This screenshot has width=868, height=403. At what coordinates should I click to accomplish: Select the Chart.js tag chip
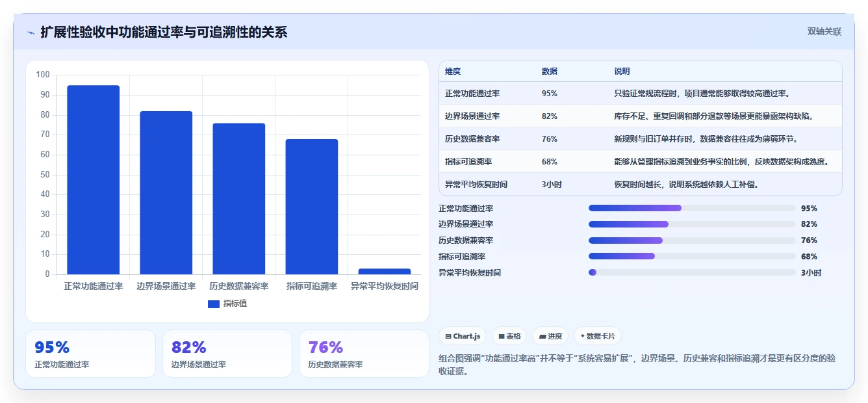[x=463, y=336]
